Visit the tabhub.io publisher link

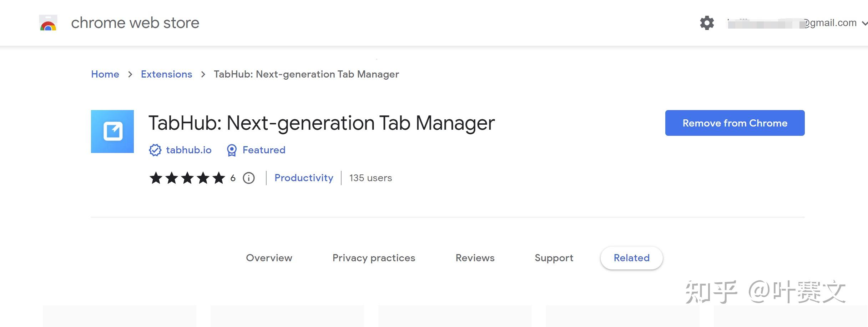(x=189, y=150)
